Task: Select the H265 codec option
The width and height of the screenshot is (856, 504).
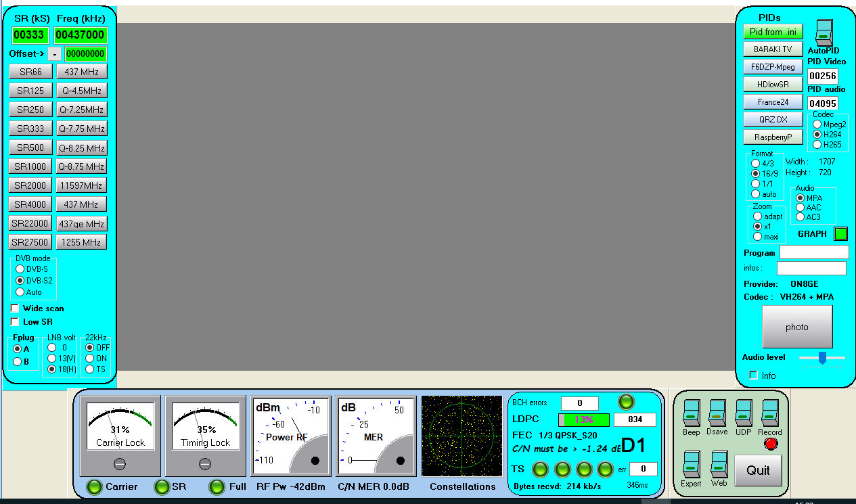Action: [x=817, y=144]
